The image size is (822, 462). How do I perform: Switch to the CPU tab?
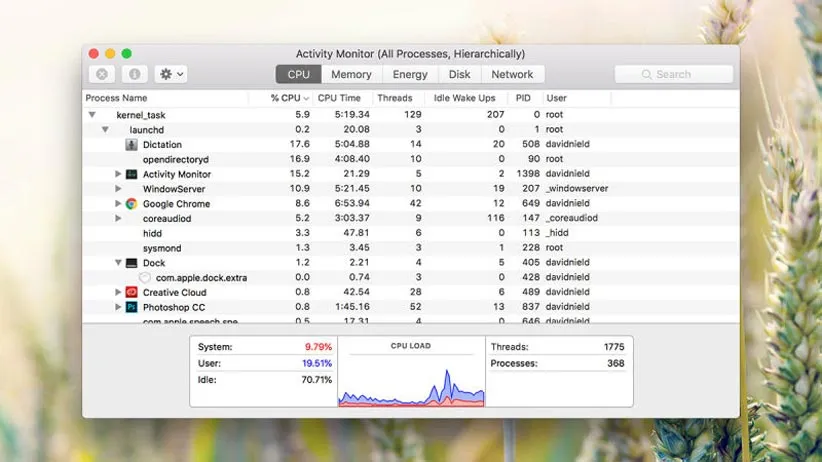point(298,74)
